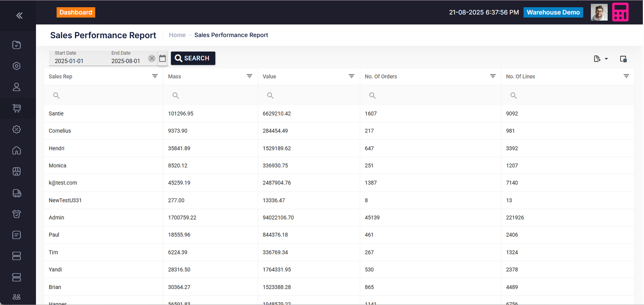Open the pink calculator icon
The image size is (644, 305).
coord(620,12)
